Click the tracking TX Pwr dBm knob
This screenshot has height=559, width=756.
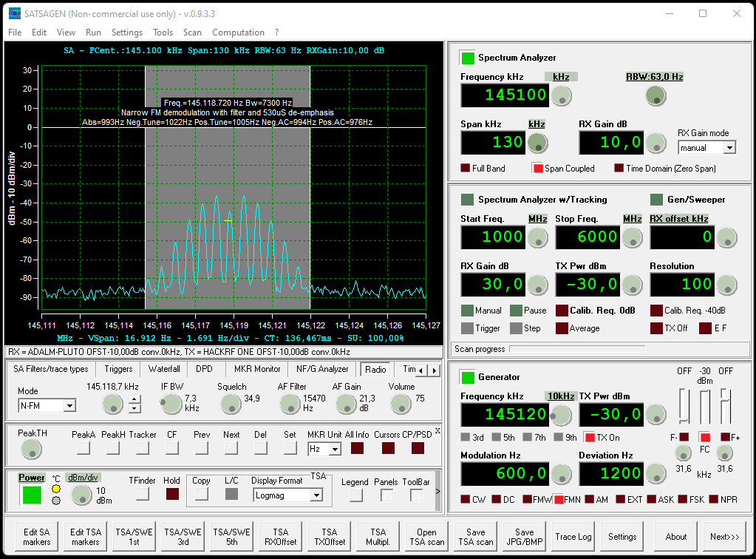[x=632, y=285]
